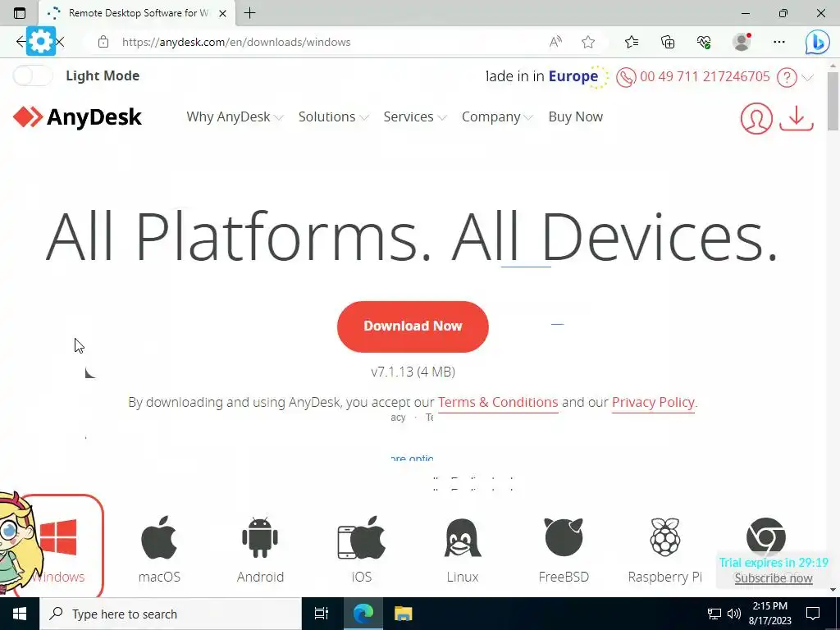Click the taskbar search box
Viewport: 840px width, 630px height.
tap(171, 614)
